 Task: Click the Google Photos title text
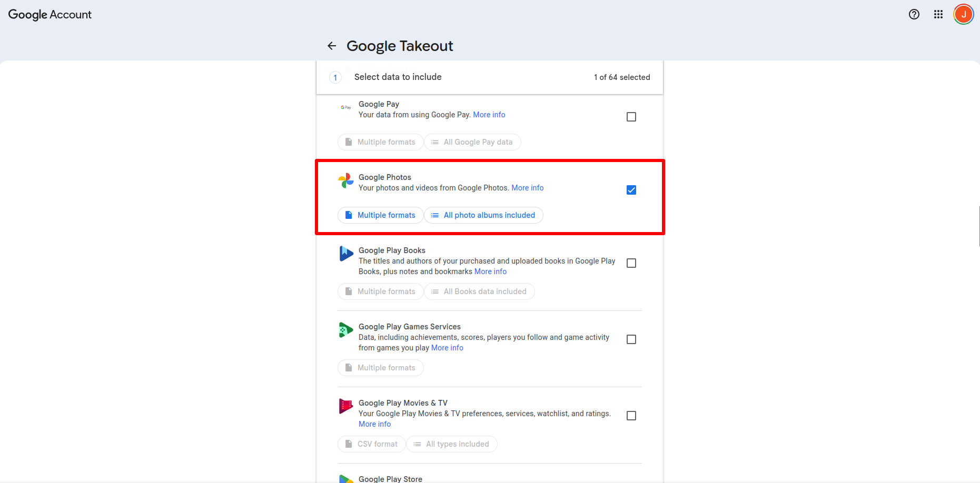(x=385, y=177)
